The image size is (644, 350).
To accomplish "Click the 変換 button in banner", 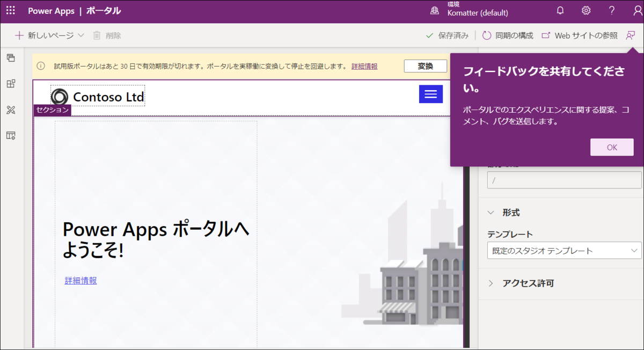I will coord(426,66).
